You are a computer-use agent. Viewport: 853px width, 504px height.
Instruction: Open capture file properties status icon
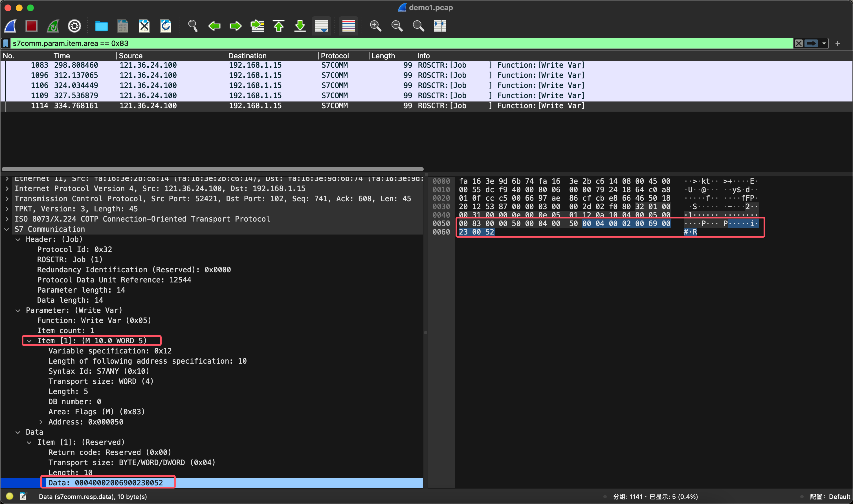[x=23, y=496]
